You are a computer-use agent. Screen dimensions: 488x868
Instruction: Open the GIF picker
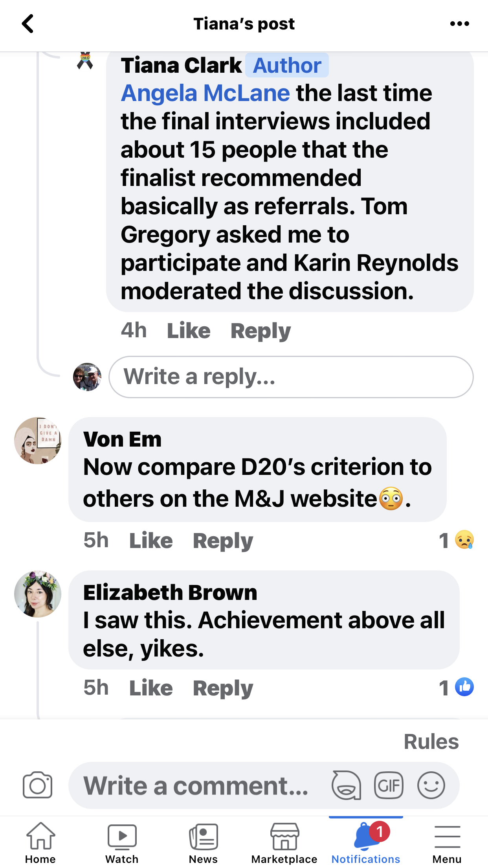coord(389,785)
